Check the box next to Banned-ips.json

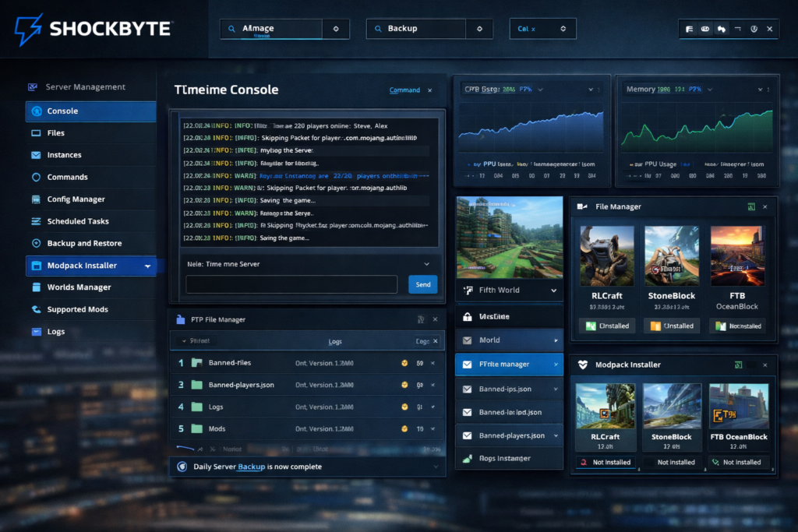468,389
